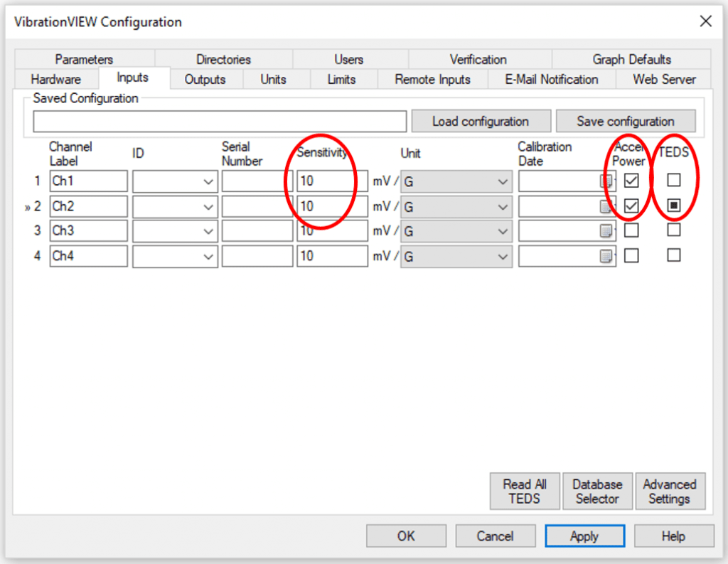This screenshot has width=728, height=564.
Task: Open calendar picker for Ch3 calibration date
Action: point(606,231)
